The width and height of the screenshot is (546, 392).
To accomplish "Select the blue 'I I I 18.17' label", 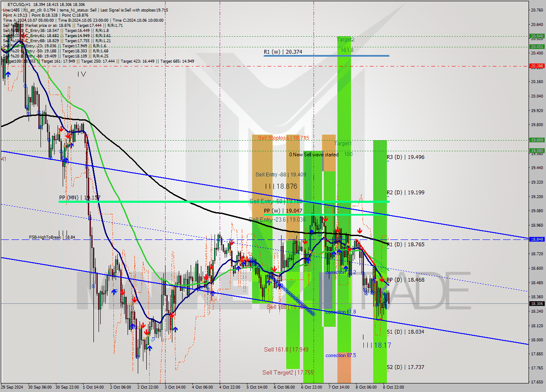I will click(x=377, y=345).
